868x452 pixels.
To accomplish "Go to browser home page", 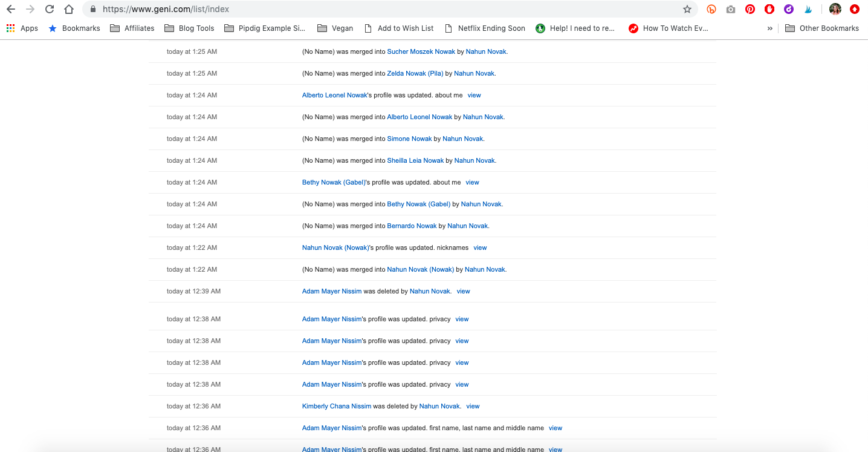I will [69, 9].
